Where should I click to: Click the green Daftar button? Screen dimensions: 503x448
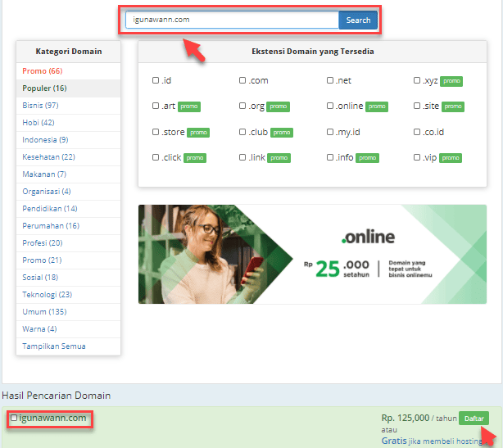(x=474, y=419)
